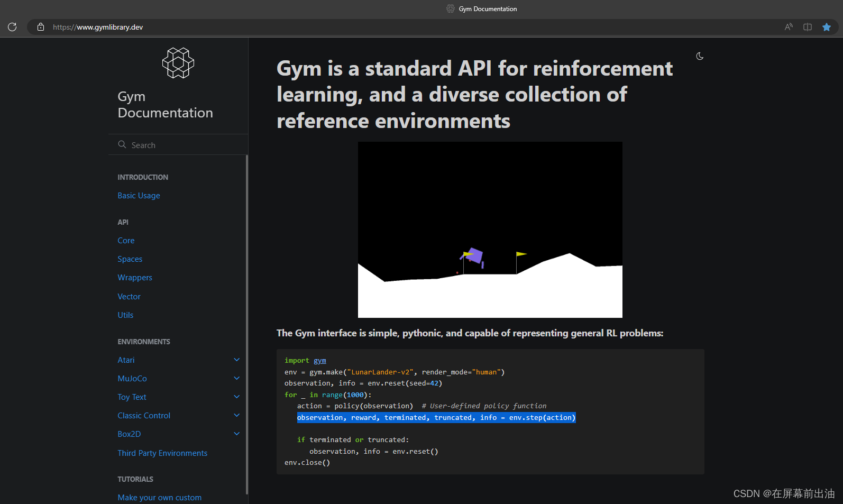Expand the Box2D environments section
This screenshot has height=504, width=843.
tap(237, 434)
